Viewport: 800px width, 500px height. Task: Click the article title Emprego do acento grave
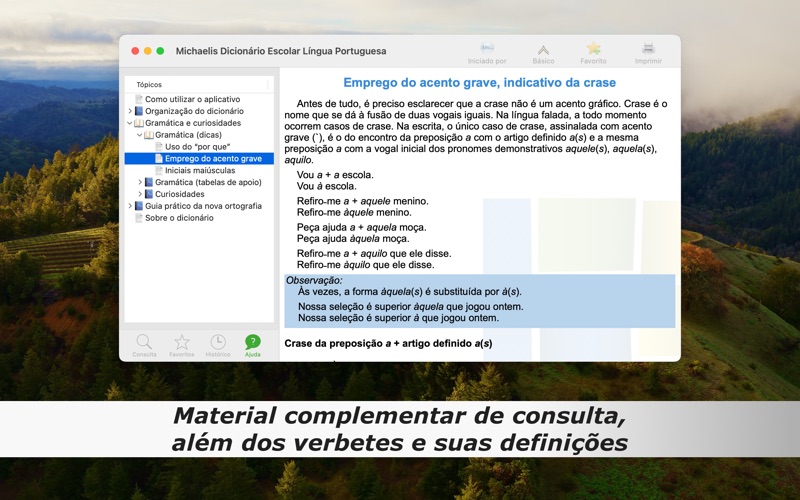480,83
